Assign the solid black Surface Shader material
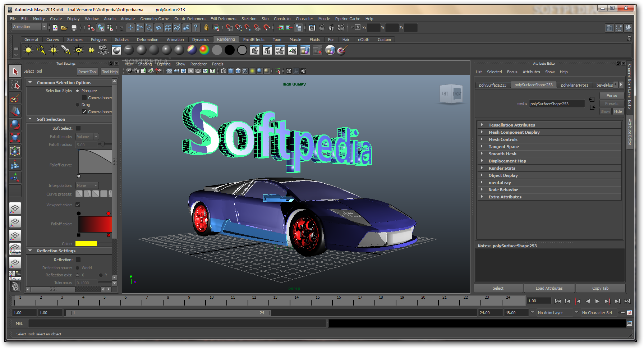 pos(230,50)
